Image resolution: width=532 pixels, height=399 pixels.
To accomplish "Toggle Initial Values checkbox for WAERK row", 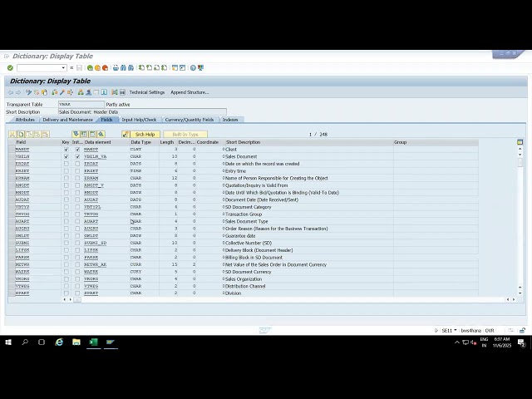I will tap(77, 272).
